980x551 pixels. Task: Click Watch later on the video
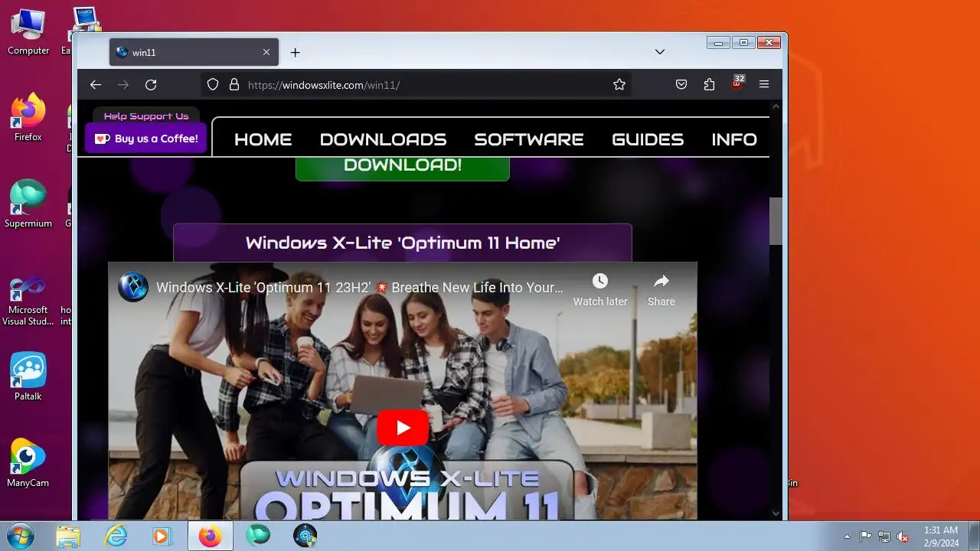click(x=600, y=290)
